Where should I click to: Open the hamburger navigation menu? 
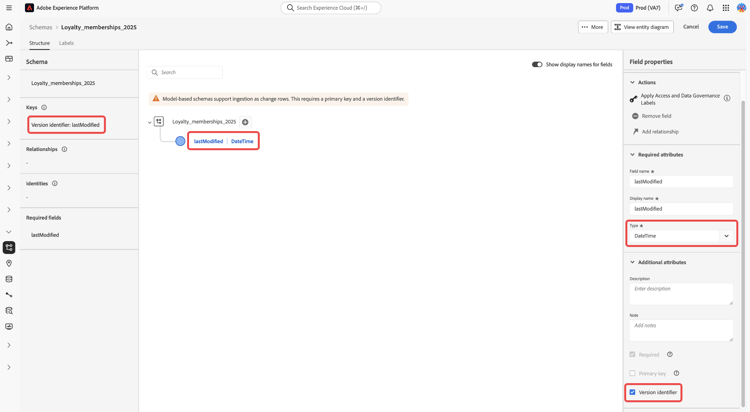[9, 8]
